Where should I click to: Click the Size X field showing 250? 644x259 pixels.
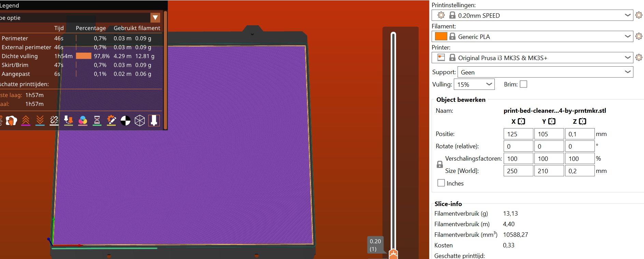[518, 171]
